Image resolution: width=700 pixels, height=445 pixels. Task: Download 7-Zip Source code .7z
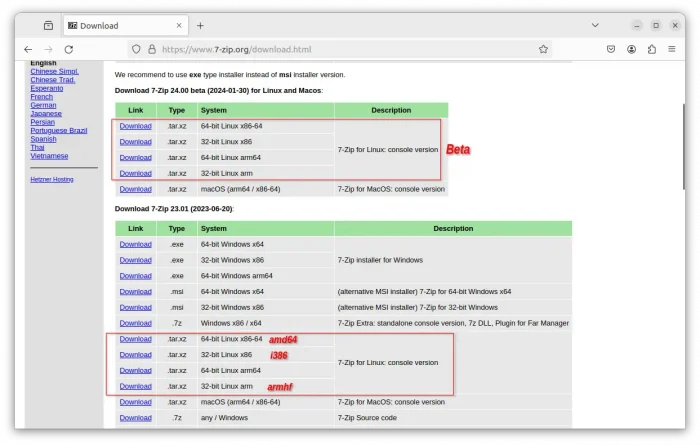135,418
